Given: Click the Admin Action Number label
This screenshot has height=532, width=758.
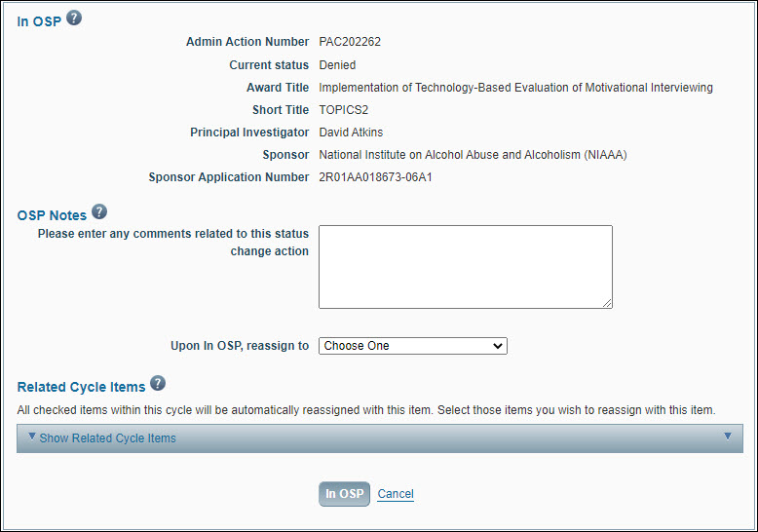Looking at the screenshot, I should point(247,42).
